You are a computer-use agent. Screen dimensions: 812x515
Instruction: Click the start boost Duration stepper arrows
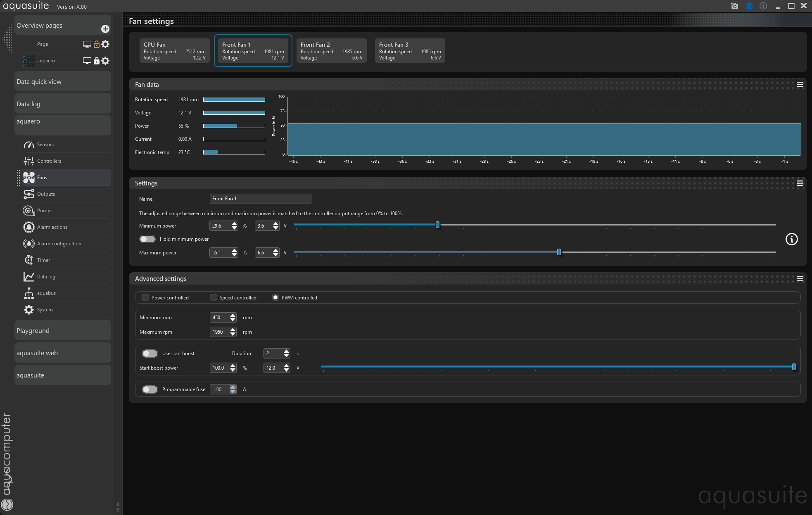point(287,354)
